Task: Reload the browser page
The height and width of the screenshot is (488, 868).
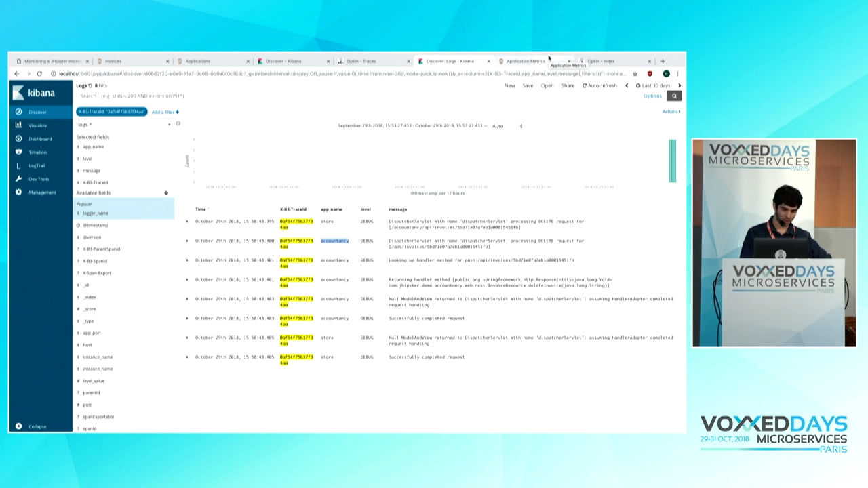Action: coord(39,73)
